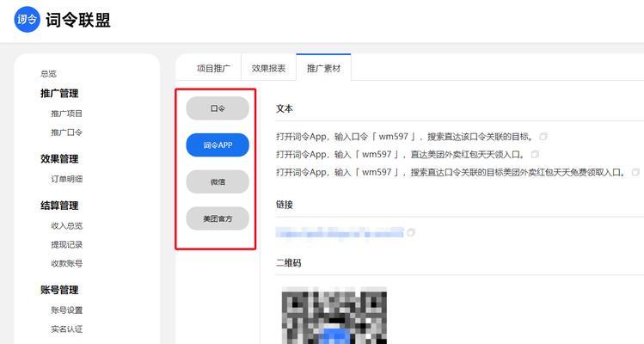Open 收入总览 under 结算管理
Image resolution: width=644 pixels, height=344 pixels.
point(66,226)
